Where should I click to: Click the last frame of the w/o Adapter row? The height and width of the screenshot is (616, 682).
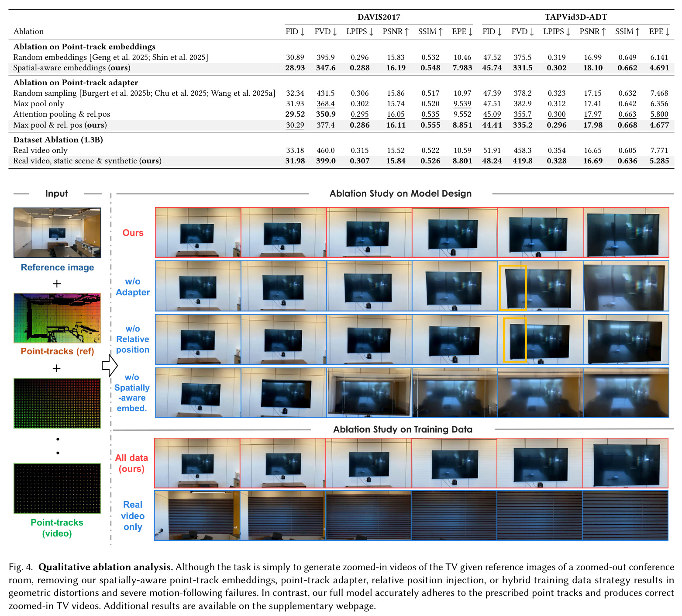point(626,286)
